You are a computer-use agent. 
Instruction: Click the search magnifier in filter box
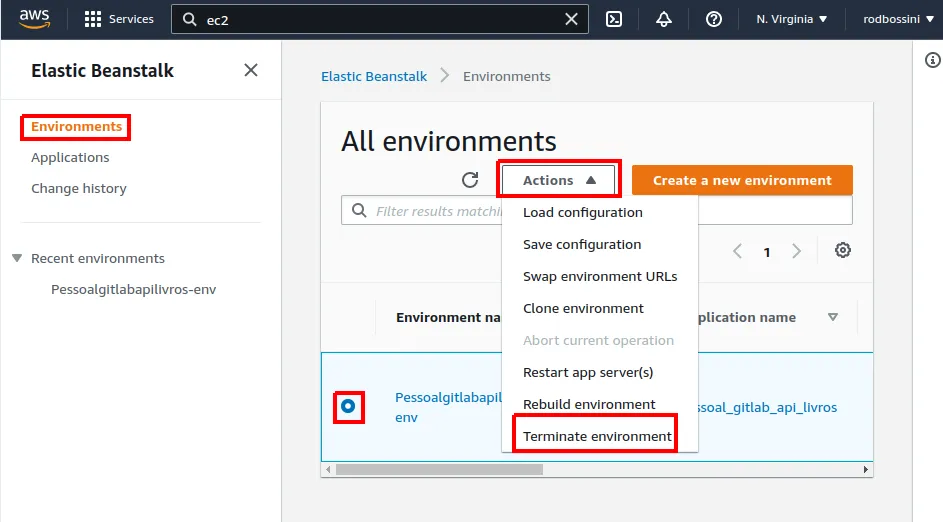[x=359, y=210]
